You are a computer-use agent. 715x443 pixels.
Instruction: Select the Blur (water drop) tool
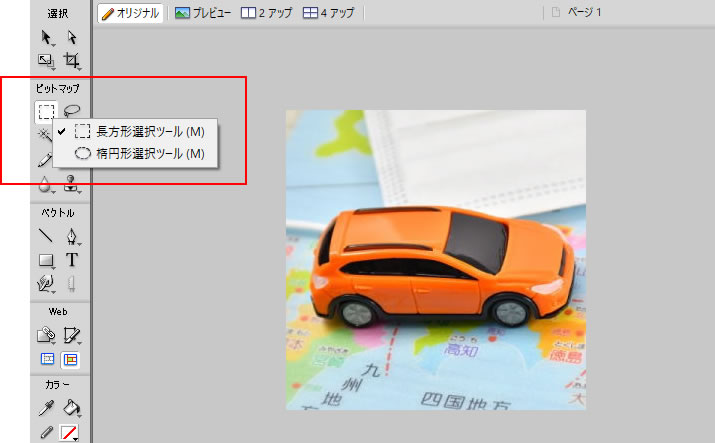pos(45,185)
